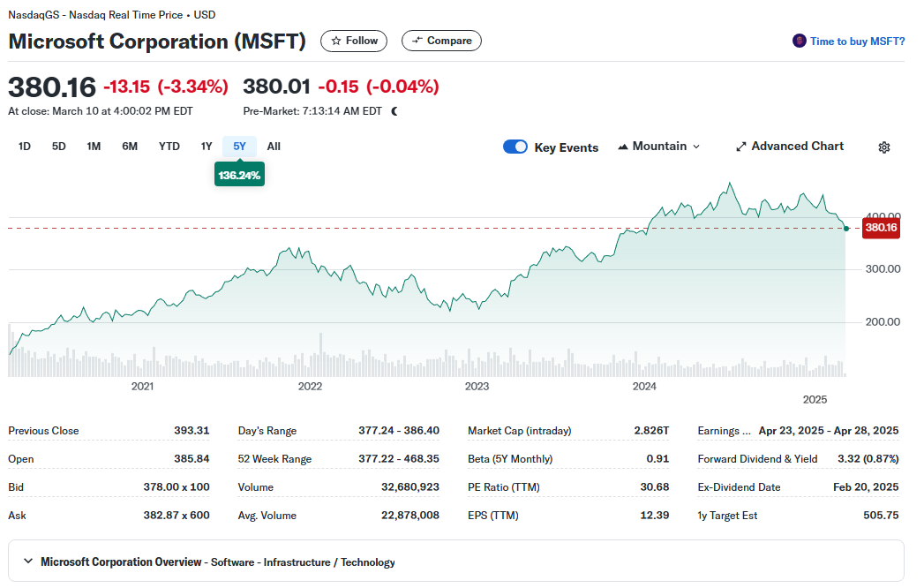Viewport: 924px width, 588px height.
Task: Click the Market Cap (intraday) label
Action: click(520, 431)
